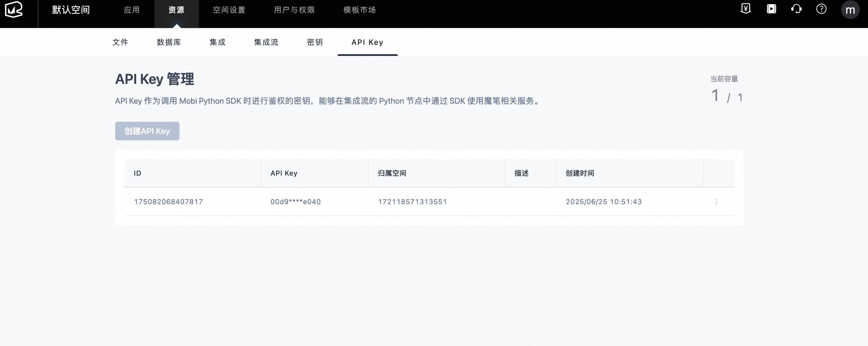This screenshot has height=346, width=868.
Task: Switch to the 集成 tab
Action: (218, 42)
